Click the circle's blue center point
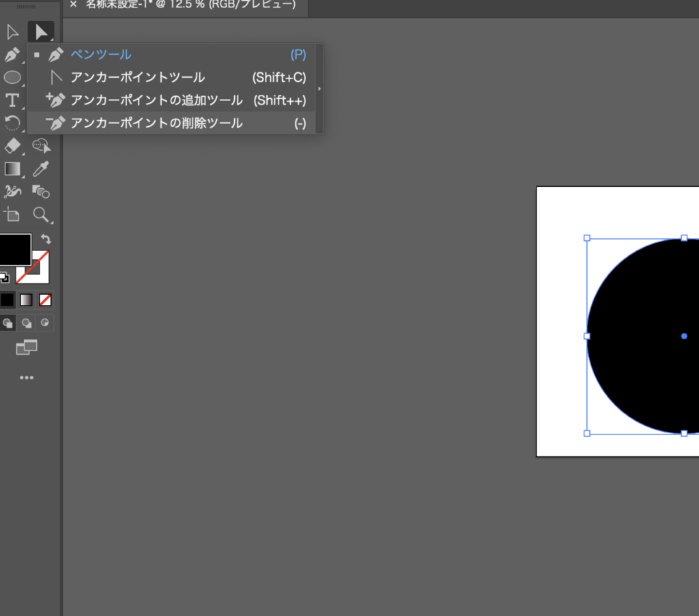The image size is (699, 616). (684, 336)
